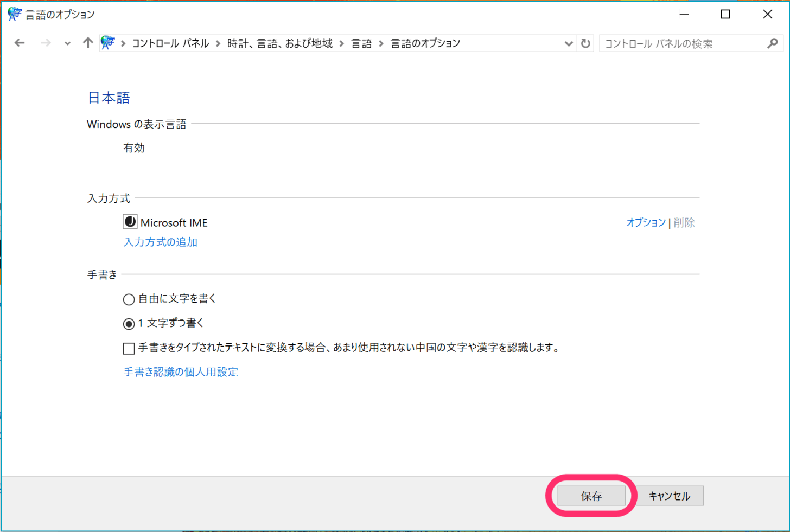Expand chevron after コントロール パネル breadcrumb

pos(218,43)
